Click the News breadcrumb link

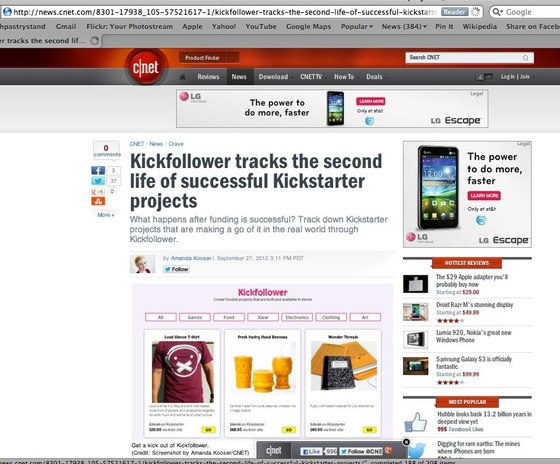(156, 144)
